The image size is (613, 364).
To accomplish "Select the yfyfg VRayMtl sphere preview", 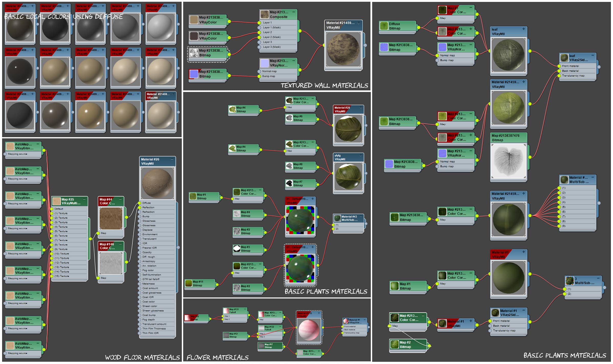I will point(348,177).
